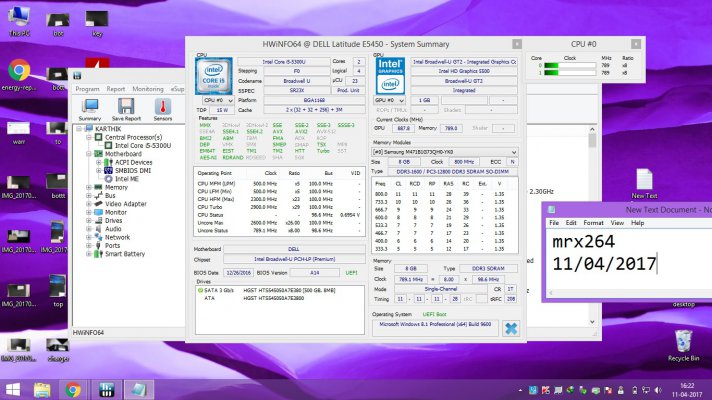Viewport: 712px width, 400px height.
Task: Expand the Memory tree node
Action: pyautogui.click(x=89, y=187)
